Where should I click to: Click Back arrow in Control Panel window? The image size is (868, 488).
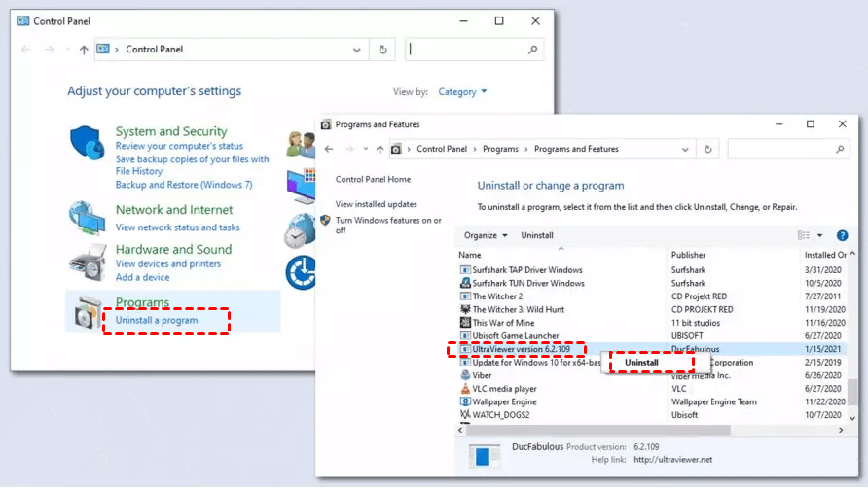click(x=25, y=50)
